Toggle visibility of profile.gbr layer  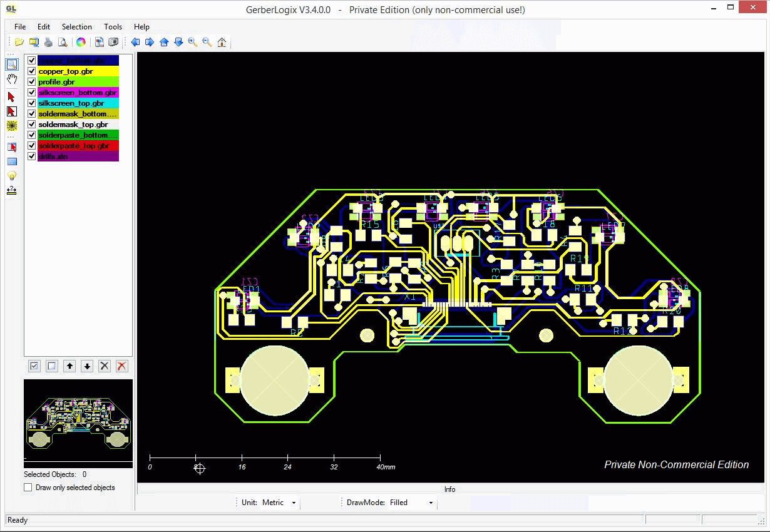(31, 82)
